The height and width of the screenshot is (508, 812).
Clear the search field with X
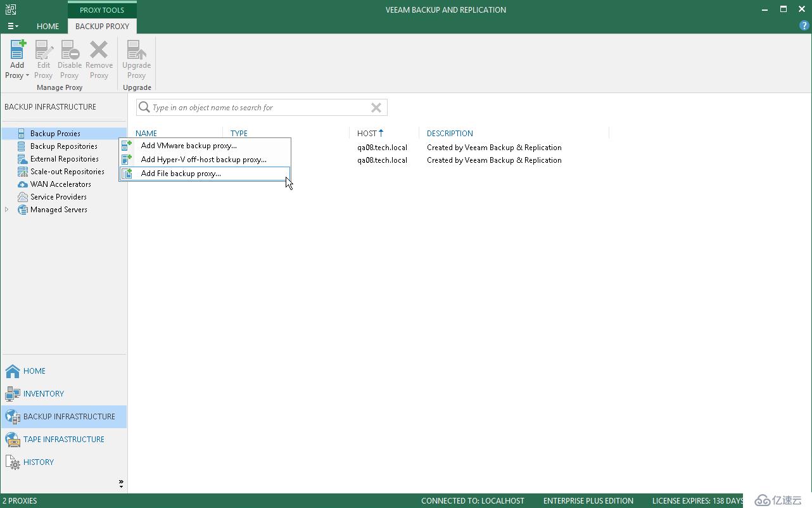[x=376, y=108]
